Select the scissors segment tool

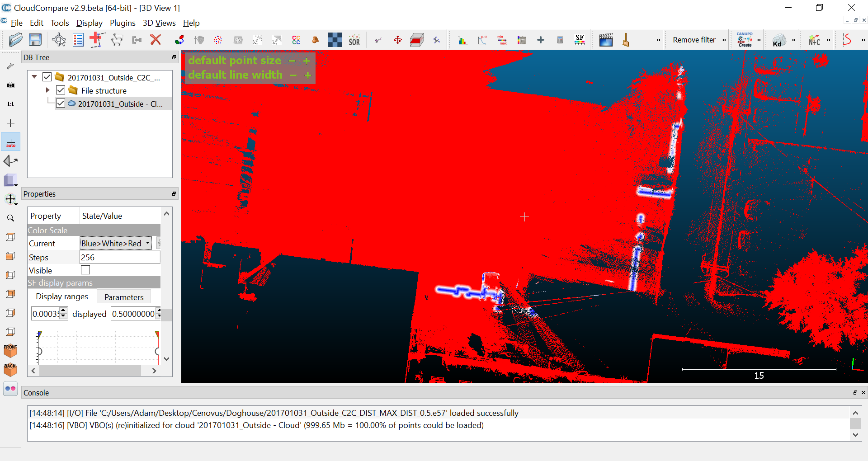pos(378,40)
